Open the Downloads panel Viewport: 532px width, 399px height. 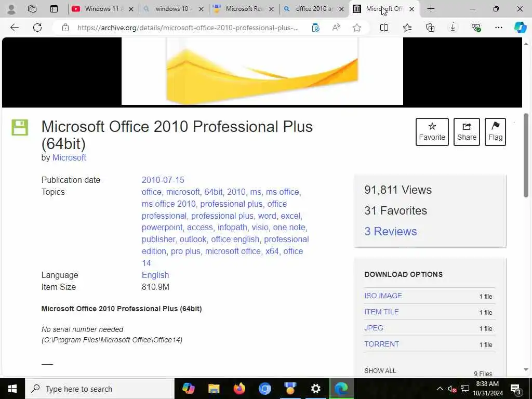[x=453, y=28]
